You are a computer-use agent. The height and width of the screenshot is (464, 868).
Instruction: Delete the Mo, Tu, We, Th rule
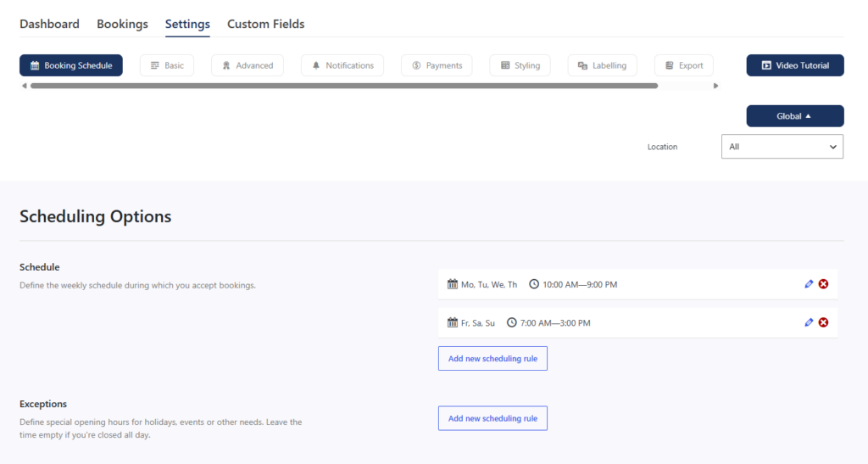(824, 284)
